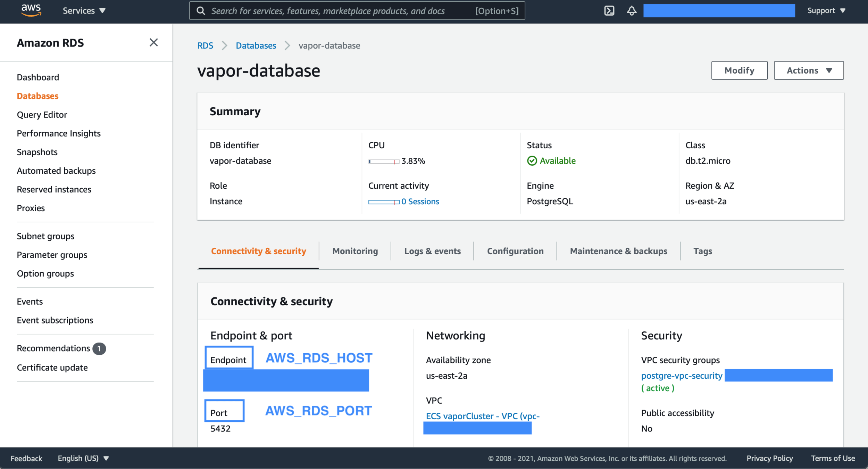Viewport: 868px width, 469px height.
Task: Switch to the Monitoring tab
Action: 354,251
